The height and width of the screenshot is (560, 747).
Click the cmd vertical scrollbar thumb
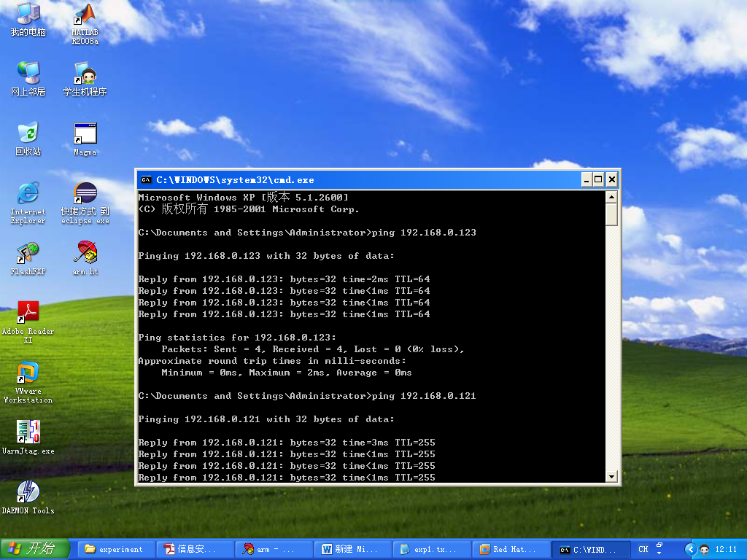click(612, 215)
